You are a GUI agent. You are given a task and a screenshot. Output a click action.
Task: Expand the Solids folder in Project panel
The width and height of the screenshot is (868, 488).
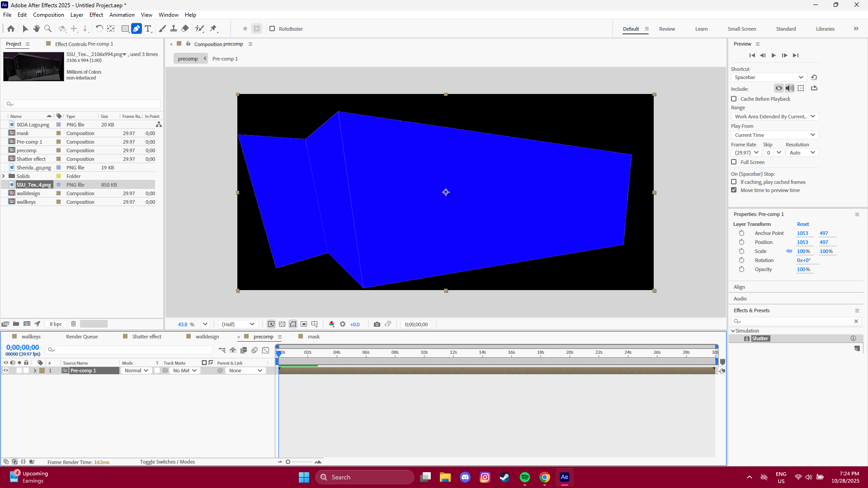point(4,176)
